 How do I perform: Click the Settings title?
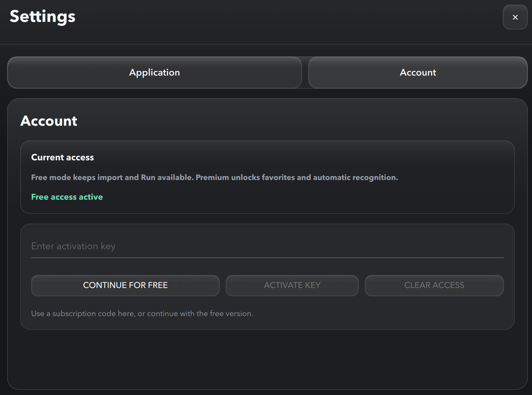tap(42, 16)
